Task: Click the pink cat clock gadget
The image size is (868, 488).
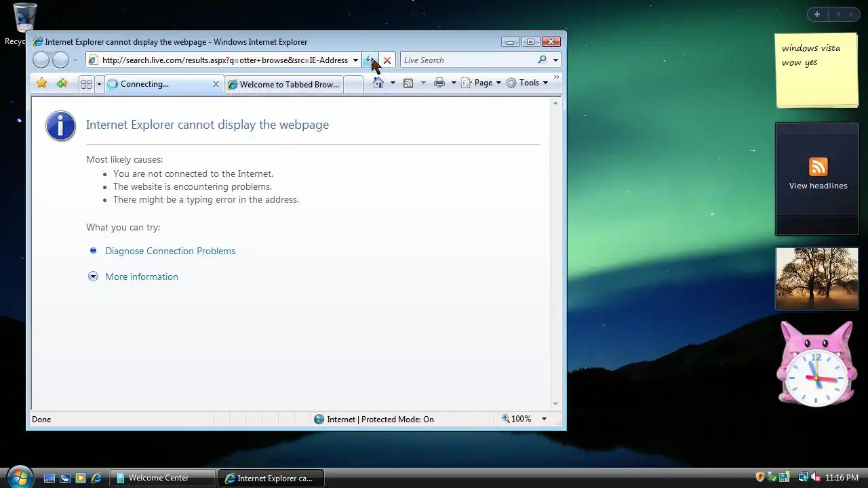Action: point(816,365)
